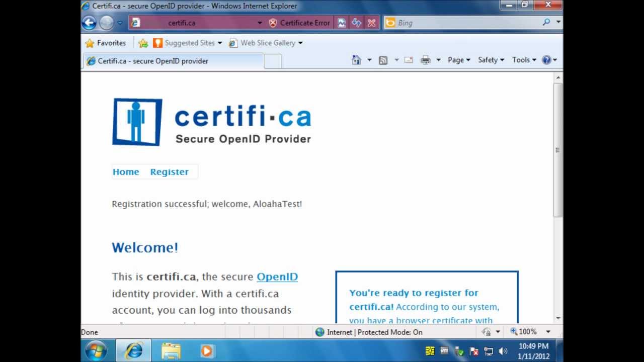Click the red Stop loading icon
This screenshot has width=644, height=362.
tap(372, 23)
